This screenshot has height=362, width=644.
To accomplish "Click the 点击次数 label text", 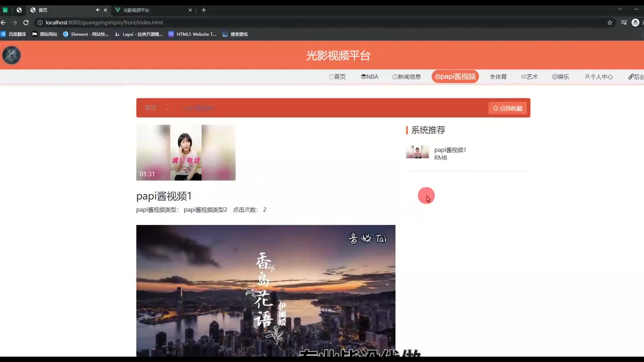I will click(x=246, y=210).
